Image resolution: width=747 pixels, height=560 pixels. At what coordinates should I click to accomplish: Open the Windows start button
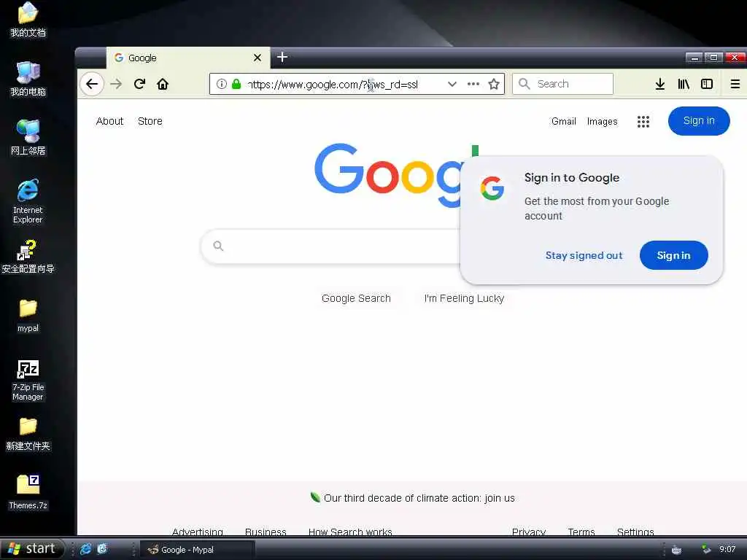pos(32,548)
